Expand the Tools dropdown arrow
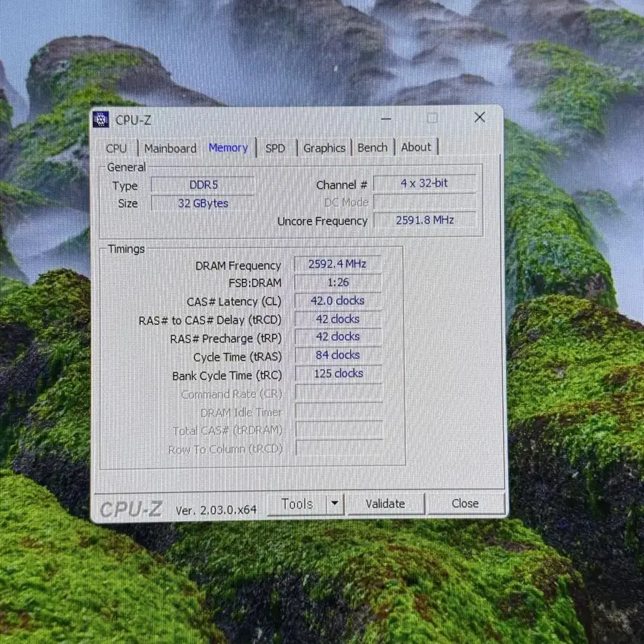 335,503
